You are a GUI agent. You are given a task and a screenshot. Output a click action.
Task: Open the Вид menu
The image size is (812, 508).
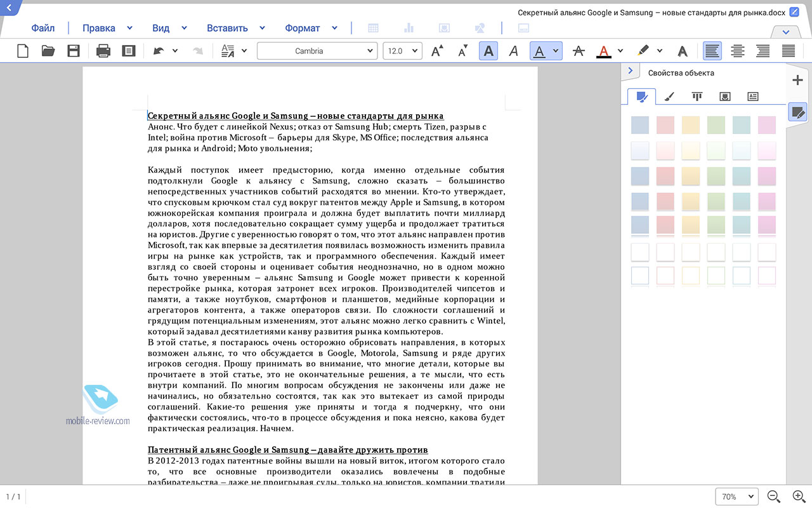point(161,28)
